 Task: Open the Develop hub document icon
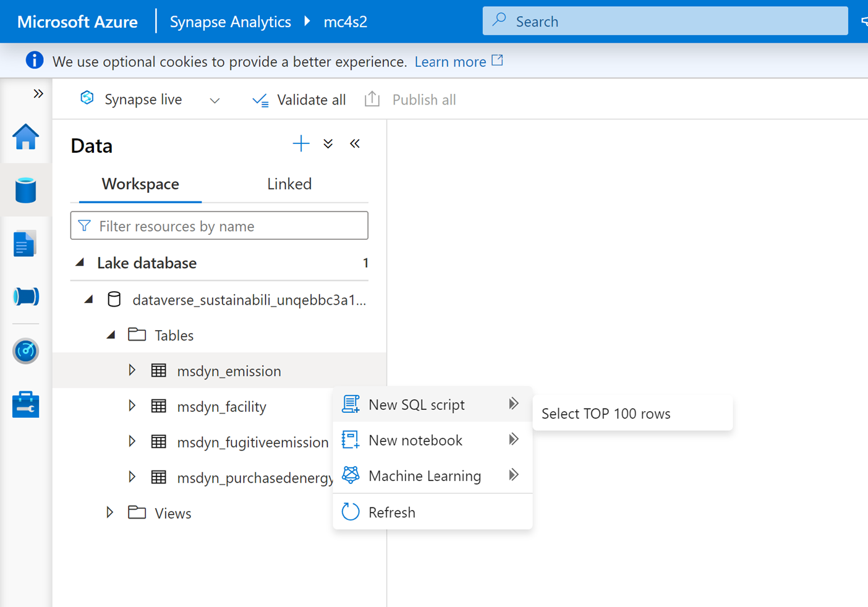click(x=25, y=244)
